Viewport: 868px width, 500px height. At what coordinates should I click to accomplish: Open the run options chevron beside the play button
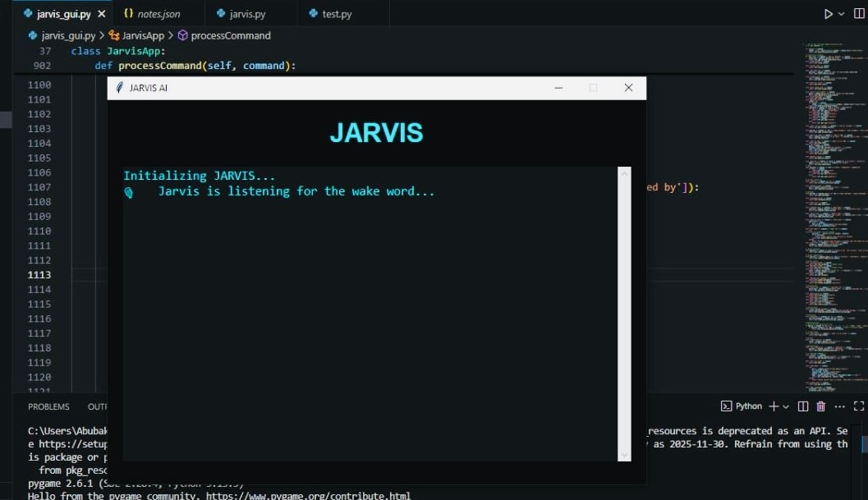point(842,13)
